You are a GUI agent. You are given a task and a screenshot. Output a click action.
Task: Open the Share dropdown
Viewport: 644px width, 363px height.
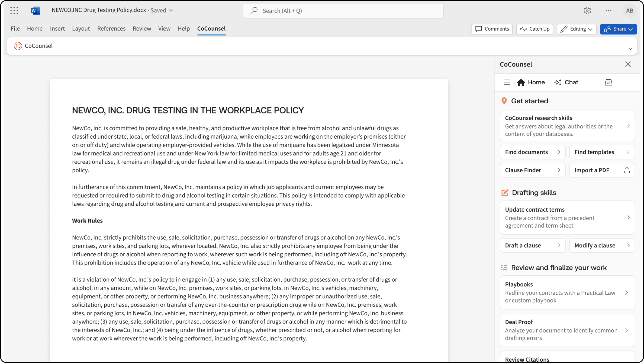coord(618,29)
